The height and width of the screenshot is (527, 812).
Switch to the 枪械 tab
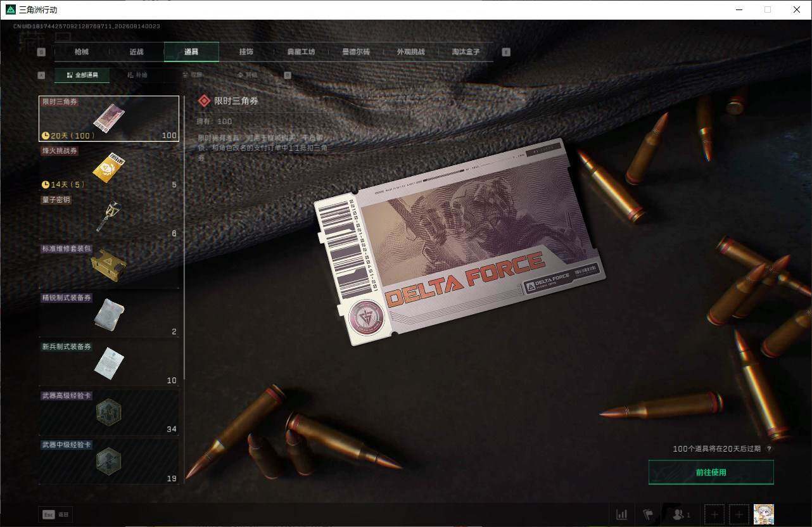pos(82,52)
